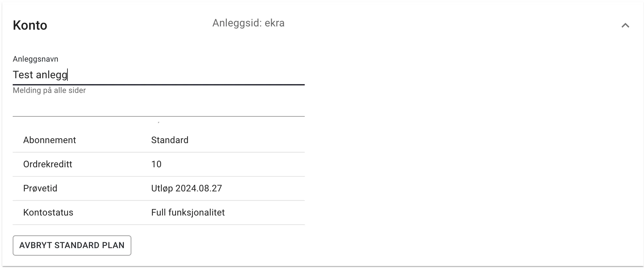This screenshot has width=644, height=268.
Task: Click the 'Anleggsid:' label text
Action: coord(237,23)
